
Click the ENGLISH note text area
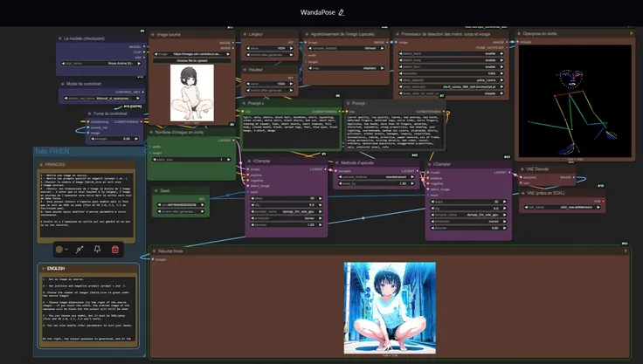pos(87,310)
